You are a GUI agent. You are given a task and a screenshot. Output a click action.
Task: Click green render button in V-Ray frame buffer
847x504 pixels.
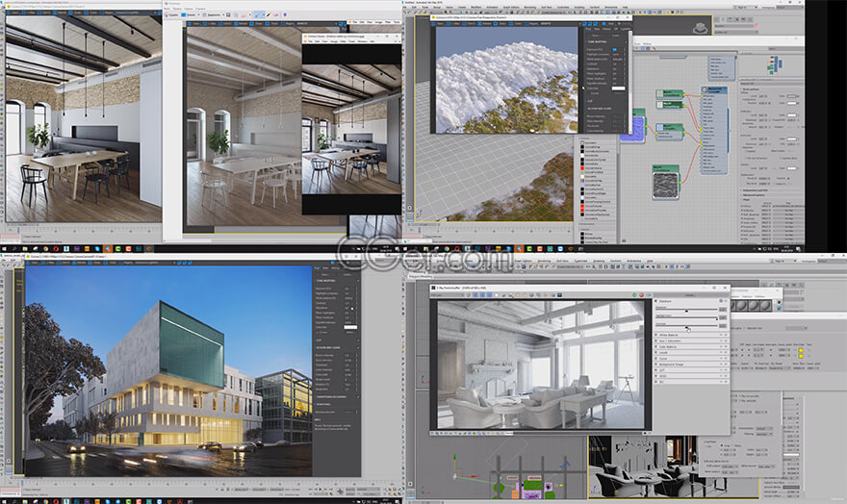click(634, 295)
